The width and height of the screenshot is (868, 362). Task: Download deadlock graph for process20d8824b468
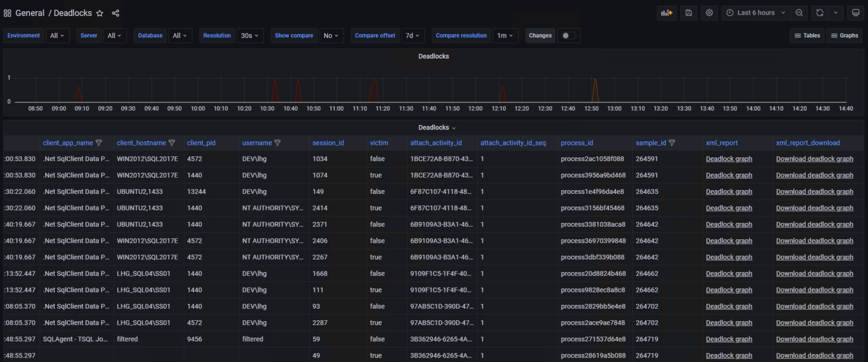(x=814, y=274)
